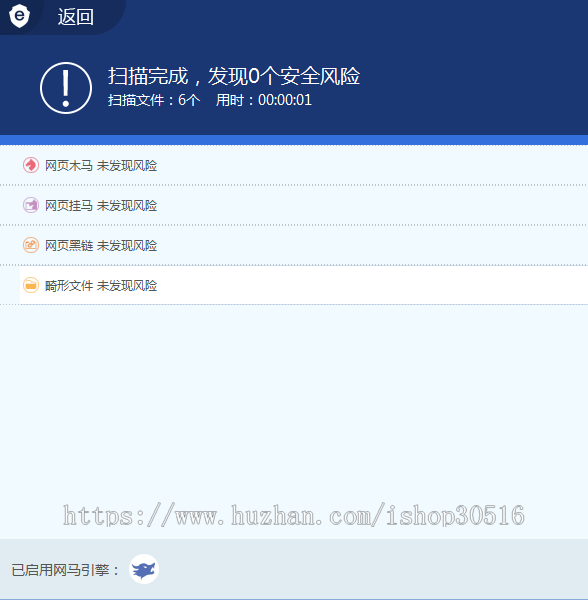This screenshot has height=600, width=588.
Task: Click the yellow 畸形文件 folder icon
Action: (x=31, y=285)
